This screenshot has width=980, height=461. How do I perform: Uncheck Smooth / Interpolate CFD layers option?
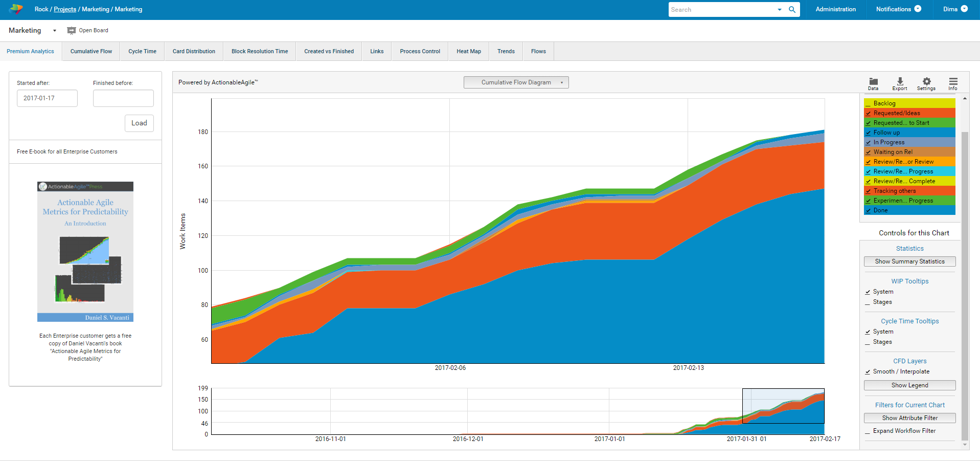[x=868, y=372]
